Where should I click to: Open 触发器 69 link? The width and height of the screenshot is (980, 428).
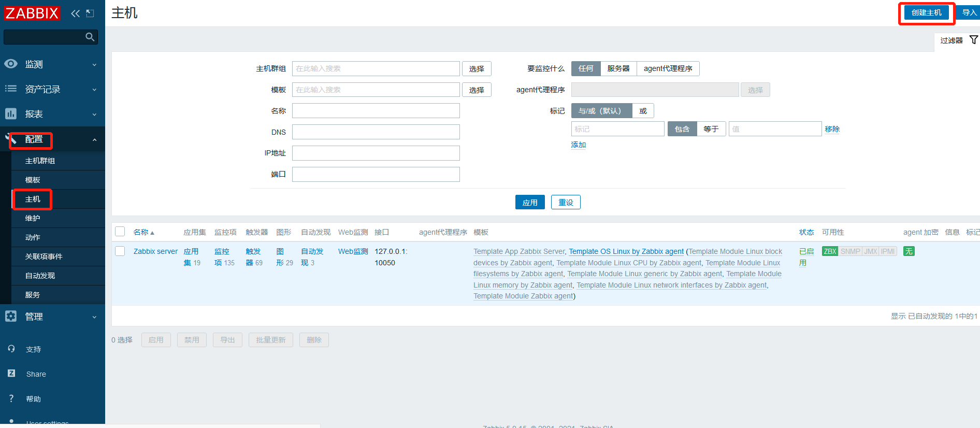(253, 257)
